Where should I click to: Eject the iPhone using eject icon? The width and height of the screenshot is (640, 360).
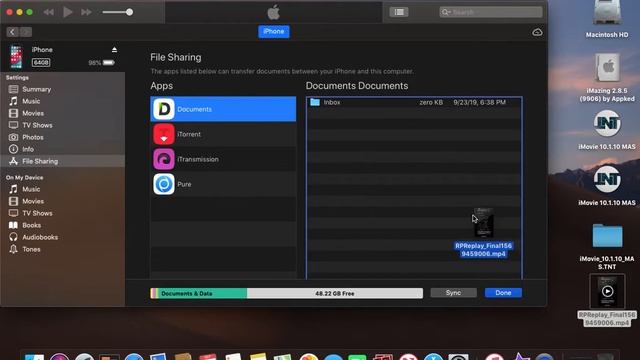tap(114, 50)
